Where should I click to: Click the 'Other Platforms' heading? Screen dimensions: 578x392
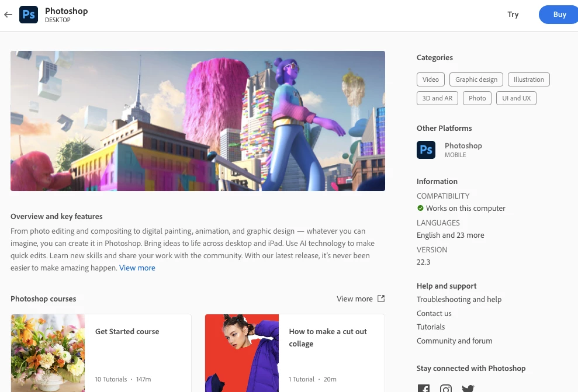(444, 128)
